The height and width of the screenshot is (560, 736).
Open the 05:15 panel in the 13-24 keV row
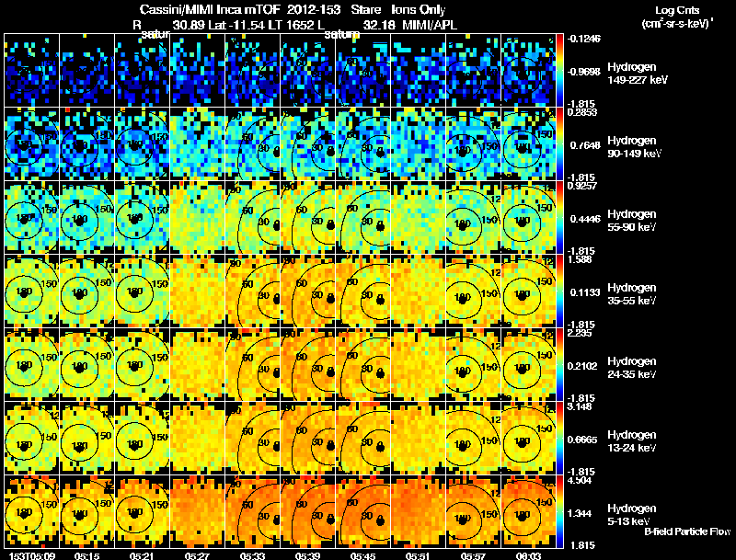(86, 439)
